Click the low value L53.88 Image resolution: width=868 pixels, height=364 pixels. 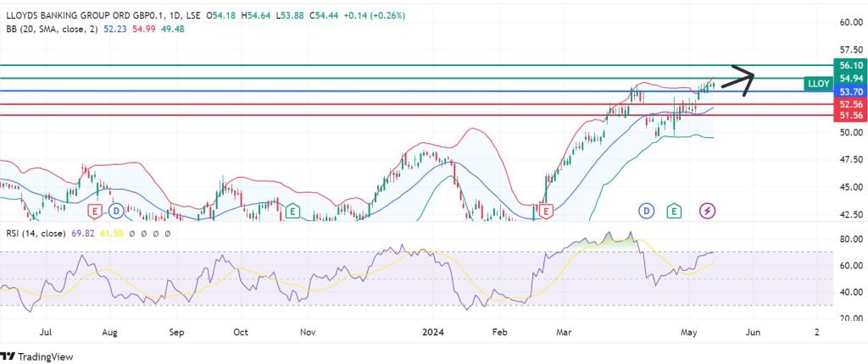click(289, 16)
